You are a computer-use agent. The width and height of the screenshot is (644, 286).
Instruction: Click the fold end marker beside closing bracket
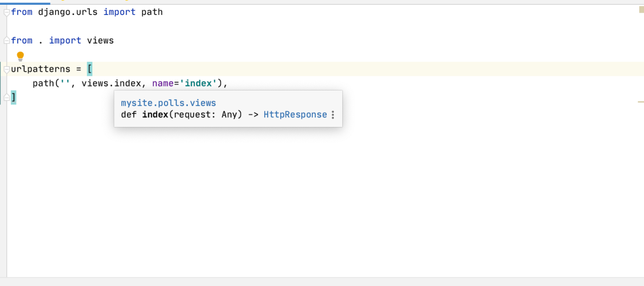tap(7, 98)
